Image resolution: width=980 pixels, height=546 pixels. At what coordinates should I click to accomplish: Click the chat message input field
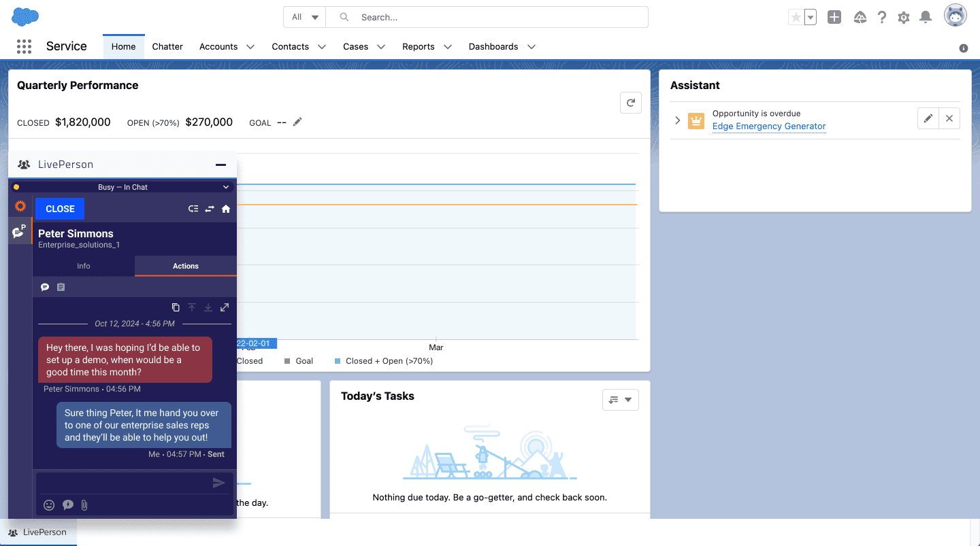[123, 483]
